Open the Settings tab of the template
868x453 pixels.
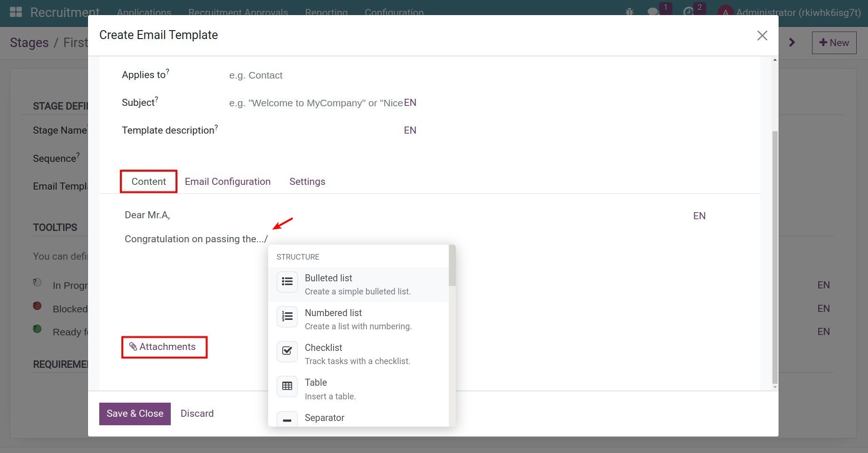[307, 181]
